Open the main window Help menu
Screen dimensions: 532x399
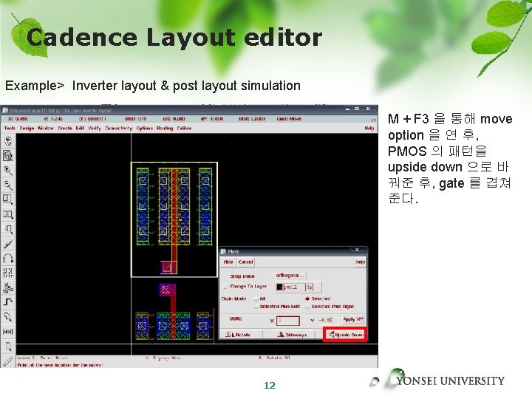click(369, 129)
